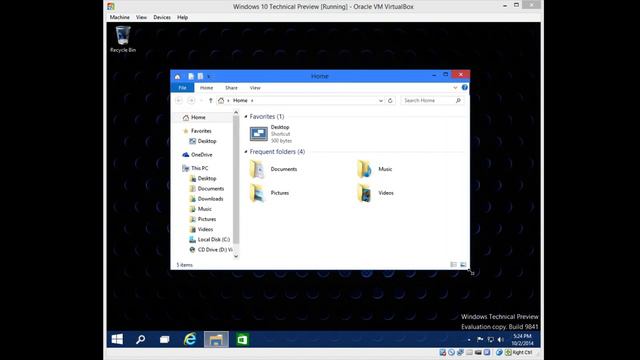Open Task View on the taskbar

[164, 339]
